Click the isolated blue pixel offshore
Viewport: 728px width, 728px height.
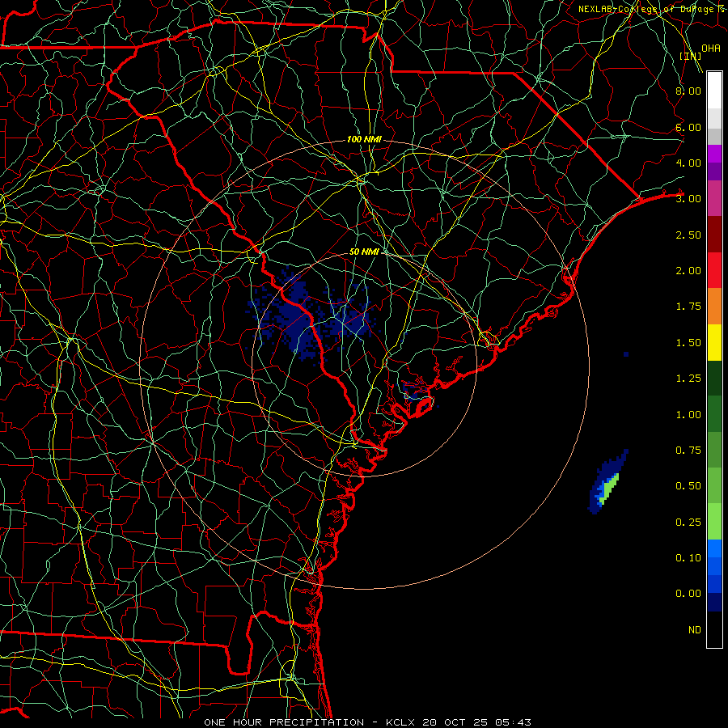(626, 354)
